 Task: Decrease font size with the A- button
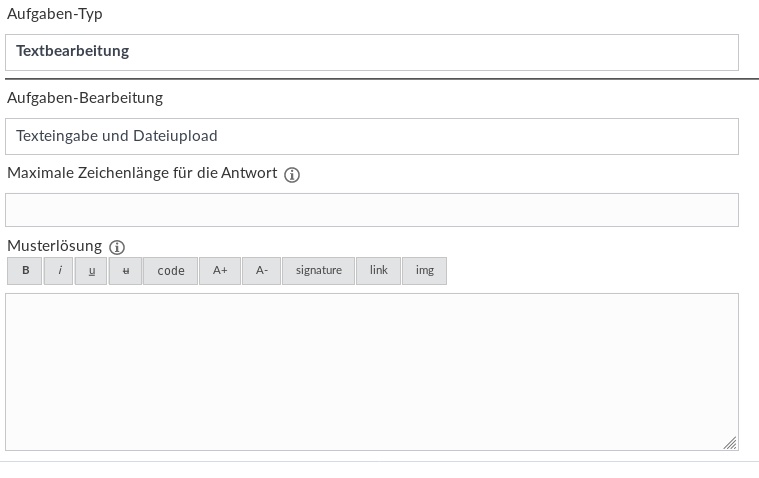tap(262, 271)
